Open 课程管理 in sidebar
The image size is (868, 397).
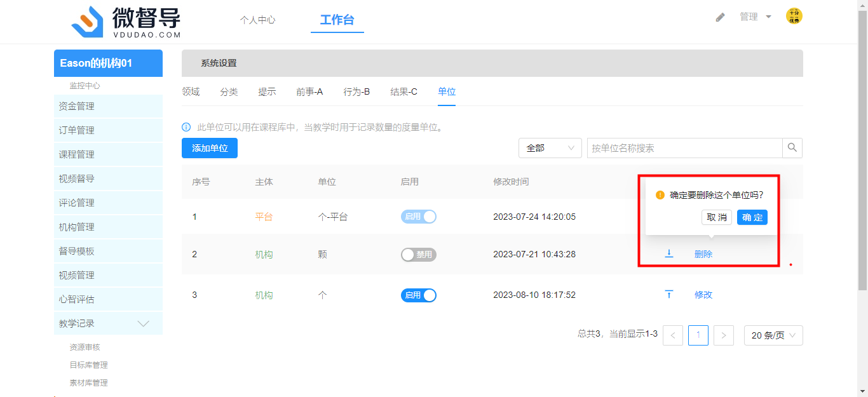(108, 154)
